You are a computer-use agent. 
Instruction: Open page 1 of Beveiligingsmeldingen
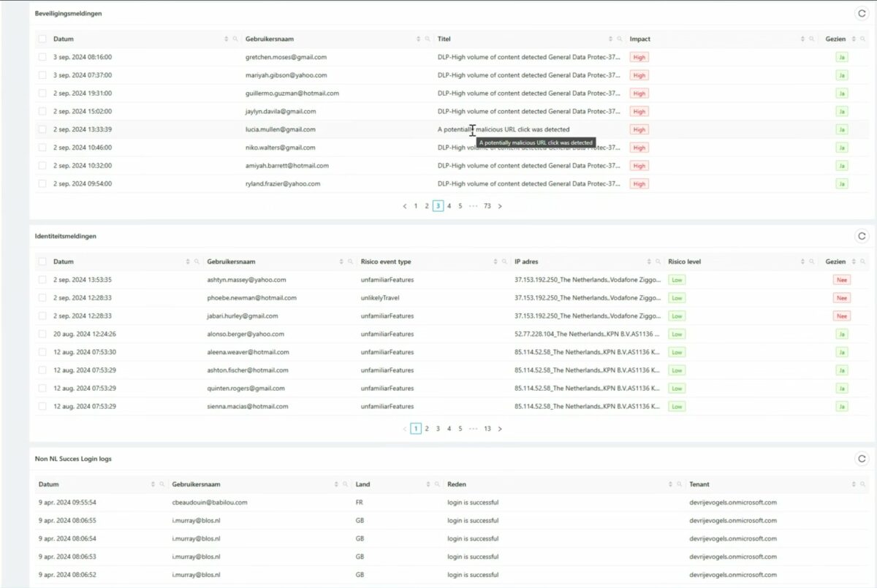(x=416, y=206)
